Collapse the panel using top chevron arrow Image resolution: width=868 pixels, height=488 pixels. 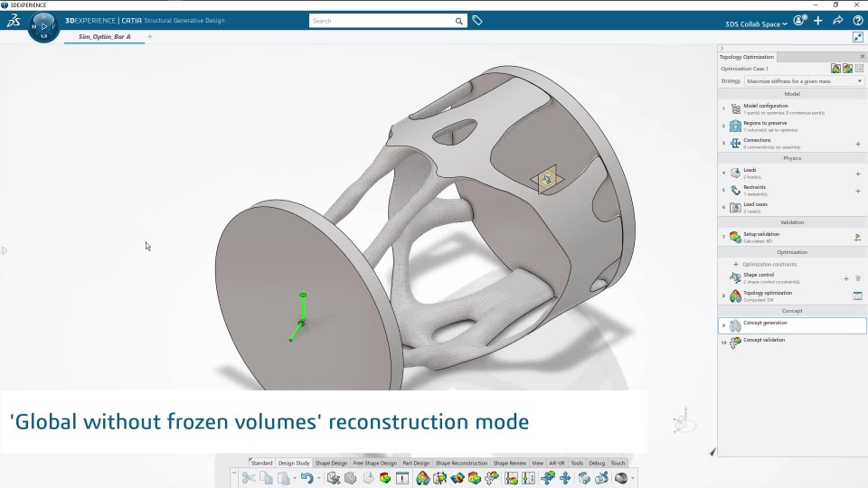pyautogui.click(x=722, y=48)
